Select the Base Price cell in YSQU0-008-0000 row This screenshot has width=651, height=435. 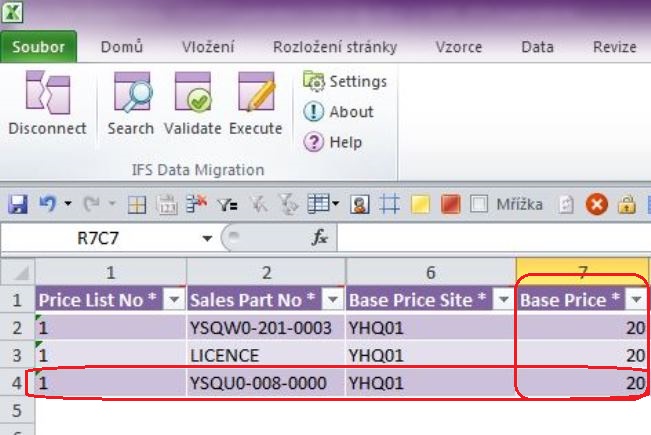tap(582, 382)
